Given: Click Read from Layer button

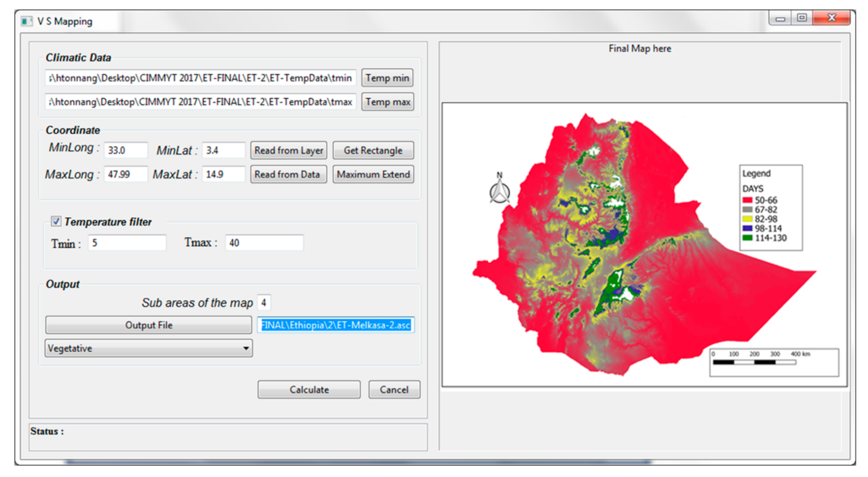Looking at the screenshot, I should tap(288, 150).
